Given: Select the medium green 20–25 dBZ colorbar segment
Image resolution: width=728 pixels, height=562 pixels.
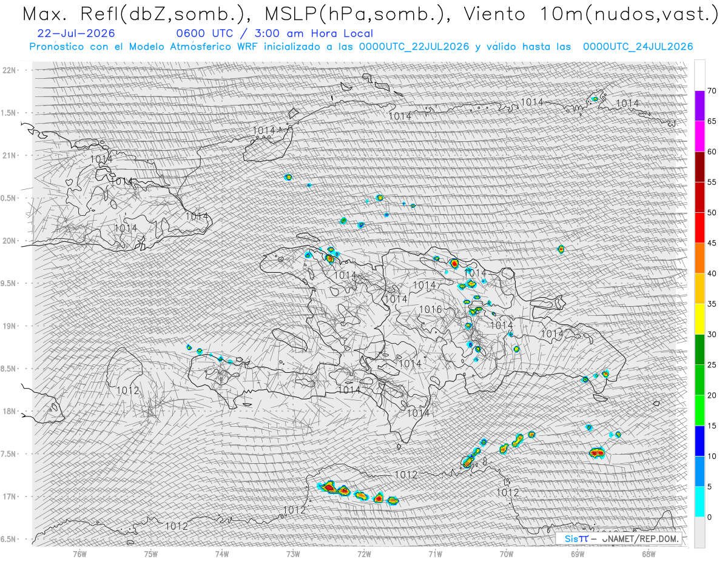Looking at the screenshot, I should (x=699, y=380).
